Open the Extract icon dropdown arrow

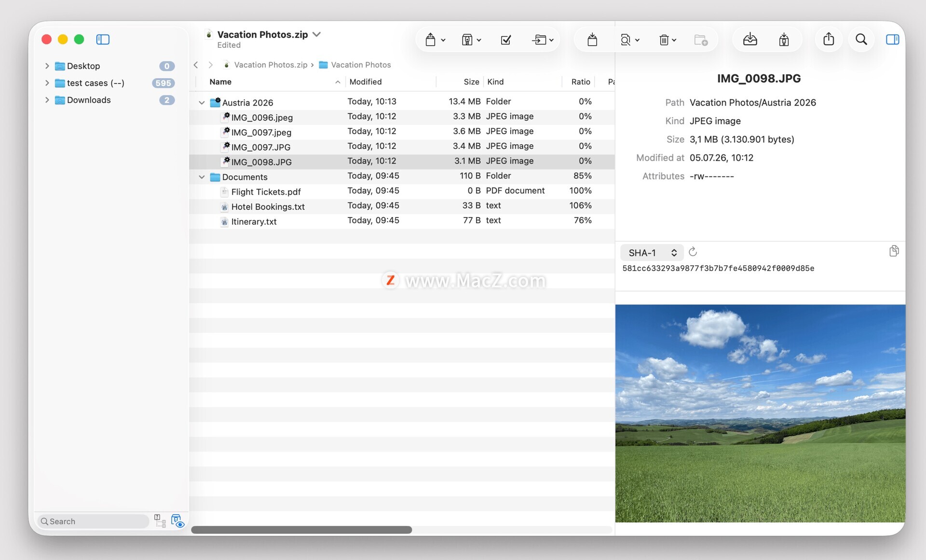pyautogui.click(x=479, y=40)
